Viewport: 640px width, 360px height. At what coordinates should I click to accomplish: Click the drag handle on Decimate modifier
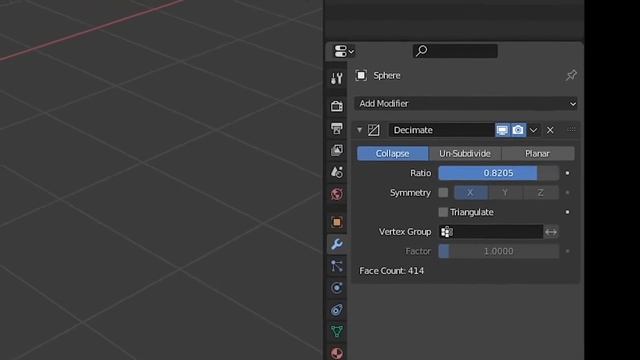click(571, 130)
